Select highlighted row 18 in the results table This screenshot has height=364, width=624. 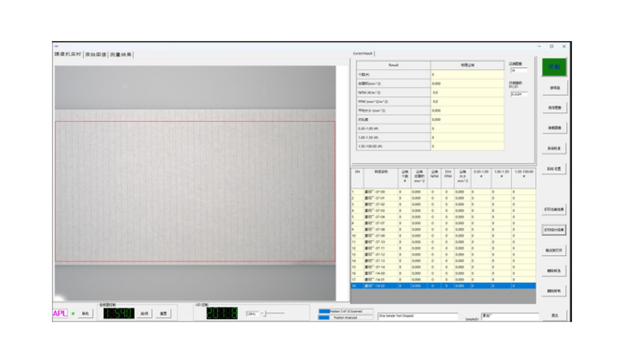click(x=443, y=285)
